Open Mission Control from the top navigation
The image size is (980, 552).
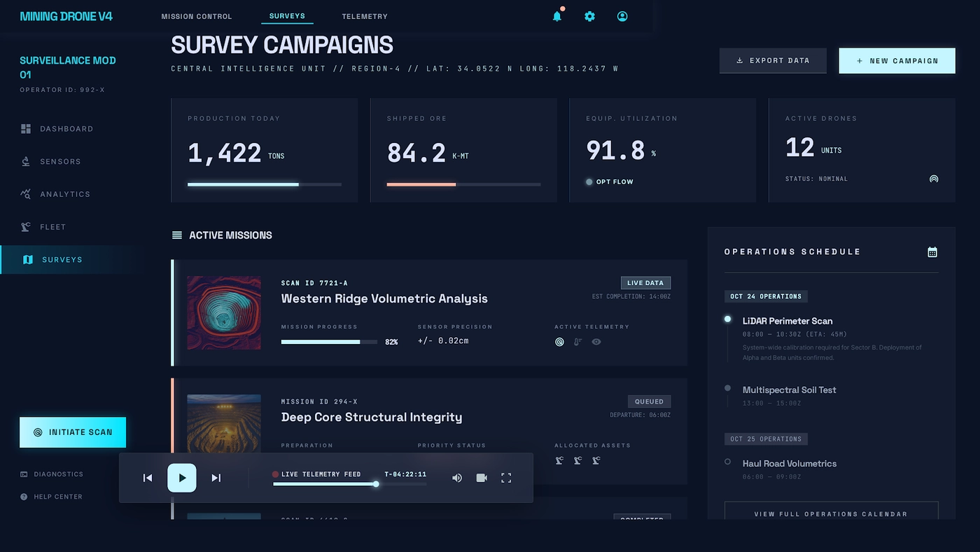coord(197,16)
